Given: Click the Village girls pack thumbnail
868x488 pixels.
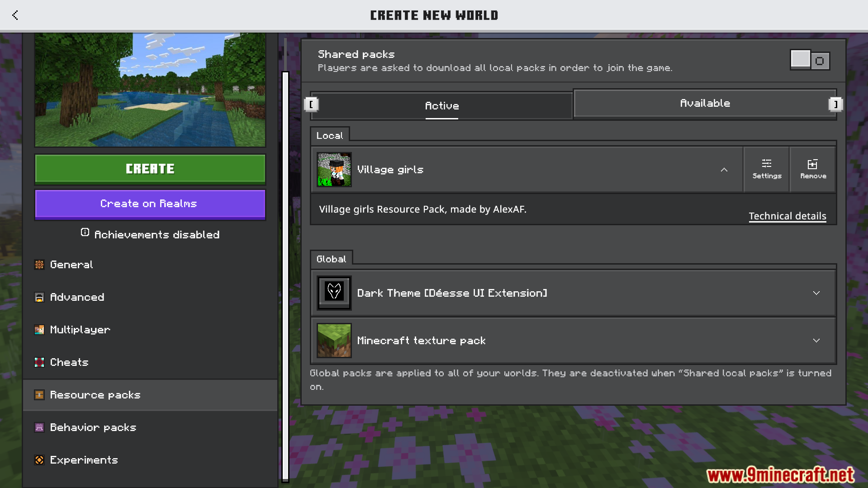Looking at the screenshot, I should [x=334, y=170].
